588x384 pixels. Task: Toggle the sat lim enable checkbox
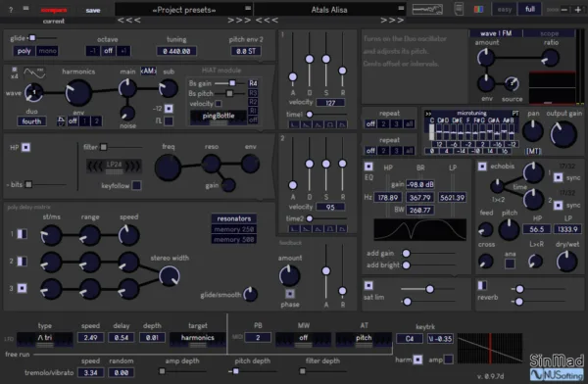click(368, 286)
